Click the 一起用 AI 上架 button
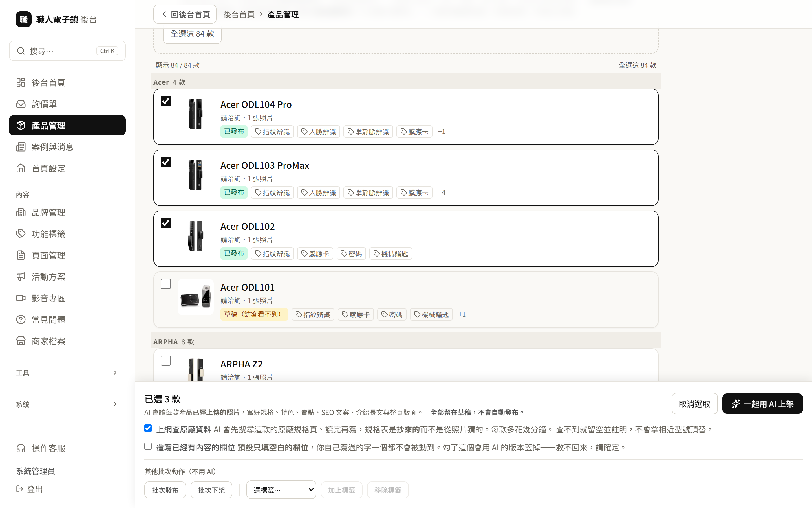 (762, 404)
